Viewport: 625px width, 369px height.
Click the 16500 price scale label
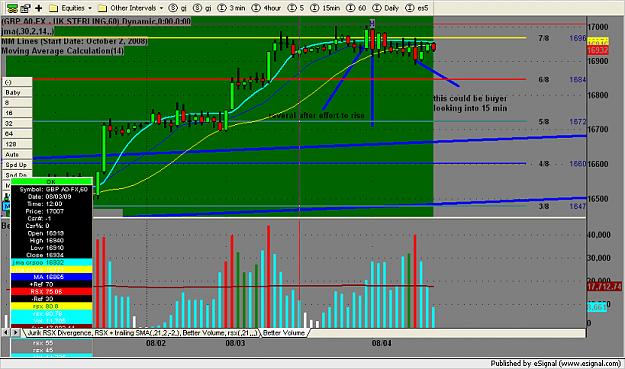(x=598, y=199)
